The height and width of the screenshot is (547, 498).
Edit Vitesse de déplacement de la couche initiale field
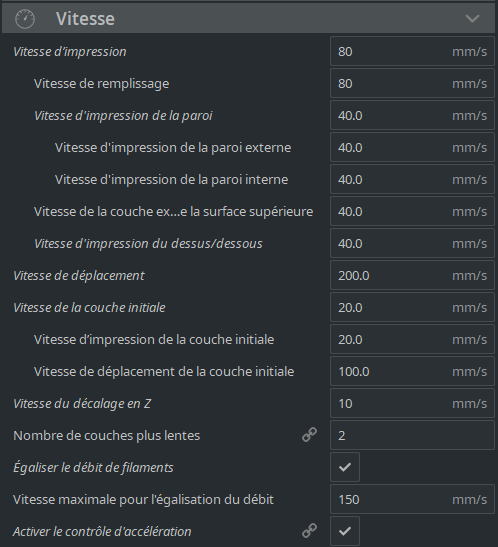click(412, 371)
